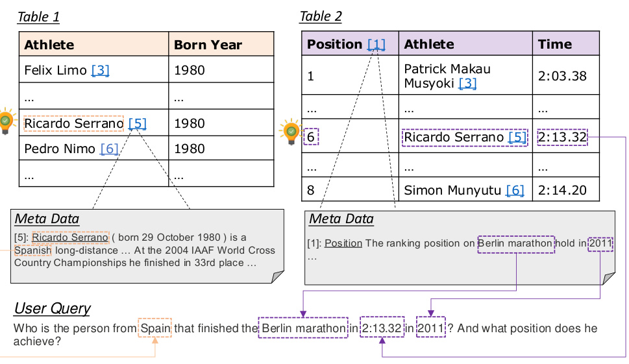Click the highlighted 2:13.32 time cell
This screenshot has width=629, height=364.
click(562, 137)
